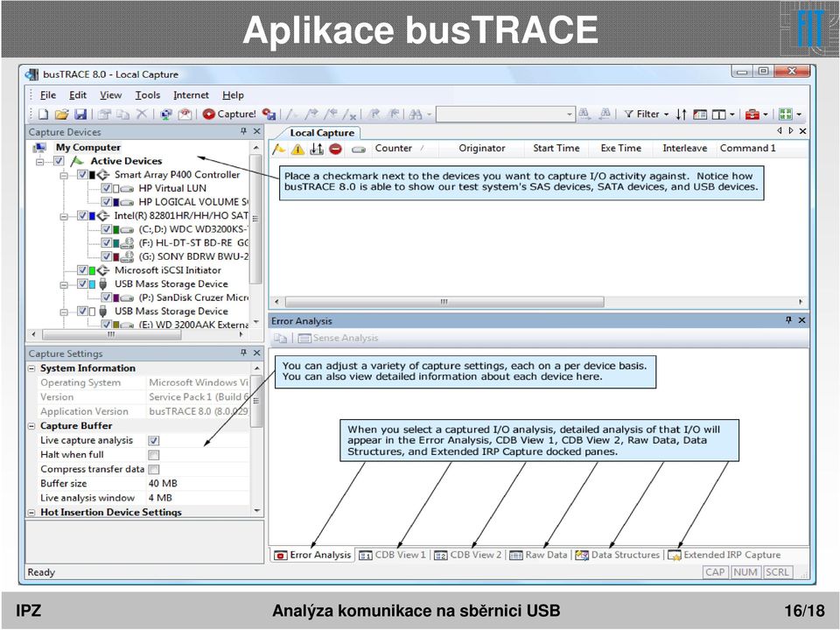Click the email envelope toolbar icon
This screenshot has height=630, width=840.
tap(185, 114)
